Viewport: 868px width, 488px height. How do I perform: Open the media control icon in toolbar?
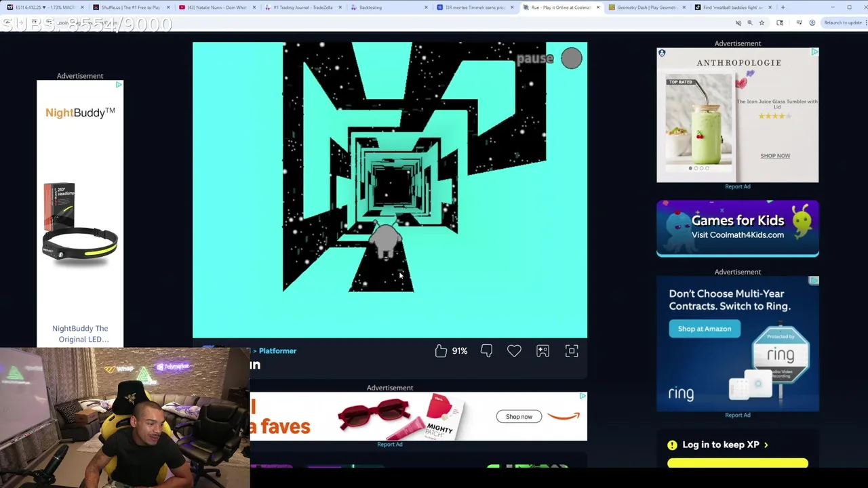pyautogui.click(x=800, y=23)
